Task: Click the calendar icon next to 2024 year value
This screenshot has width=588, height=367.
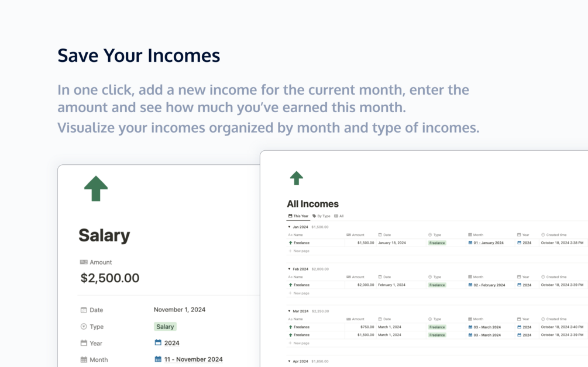Action: pos(158,342)
